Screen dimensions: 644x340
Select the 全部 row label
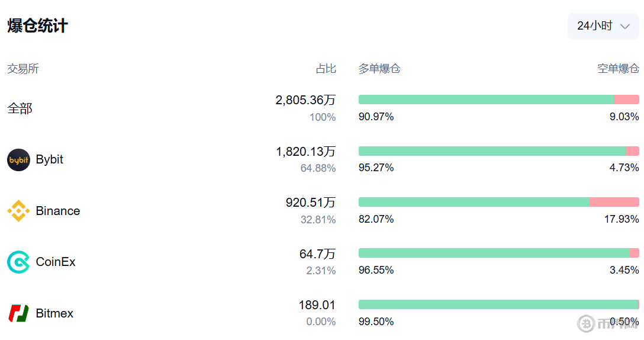pos(20,108)
